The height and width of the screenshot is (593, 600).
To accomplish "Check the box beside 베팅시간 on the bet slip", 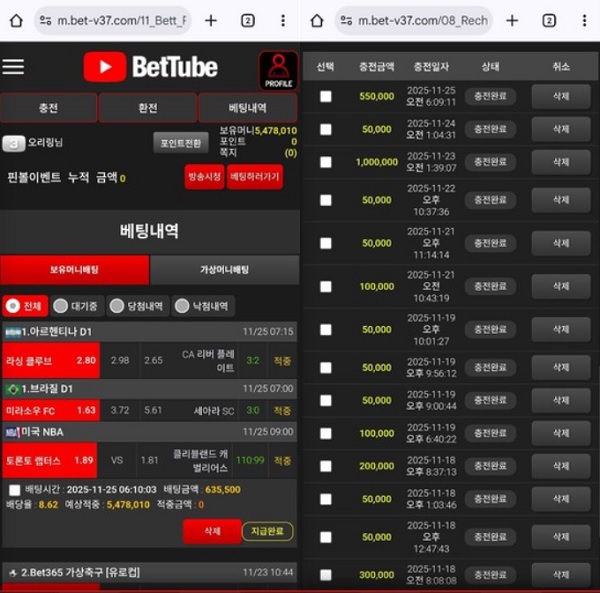I will coord(14,490).
